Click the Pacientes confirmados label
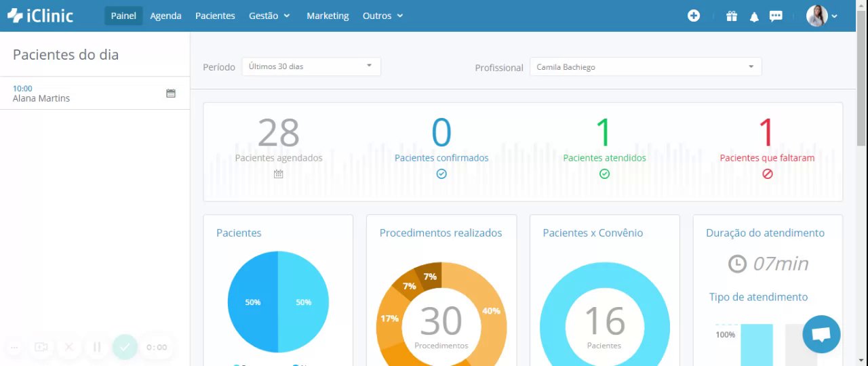868x366 pixels. click(x=441, y=158)
